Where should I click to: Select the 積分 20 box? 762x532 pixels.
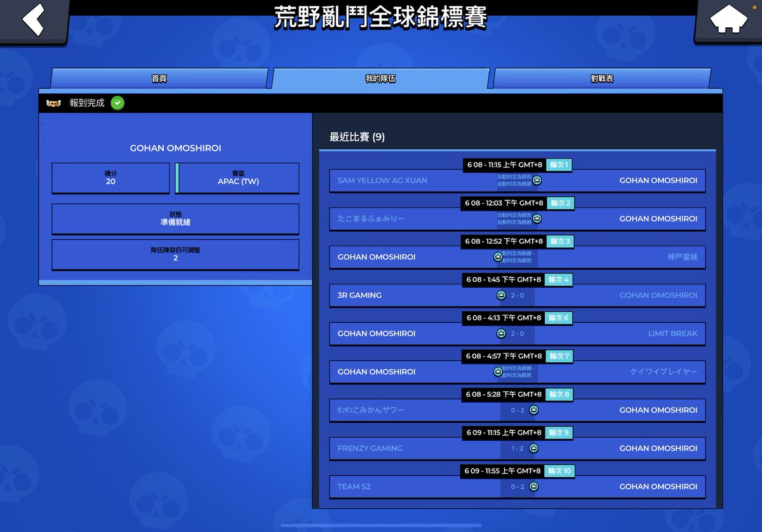point(110,178)
